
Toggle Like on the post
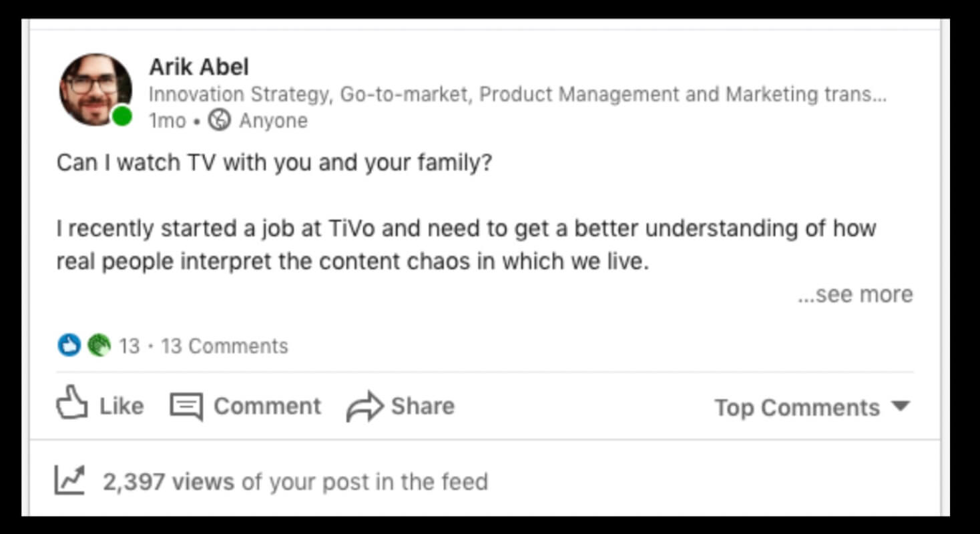(99, 405)
